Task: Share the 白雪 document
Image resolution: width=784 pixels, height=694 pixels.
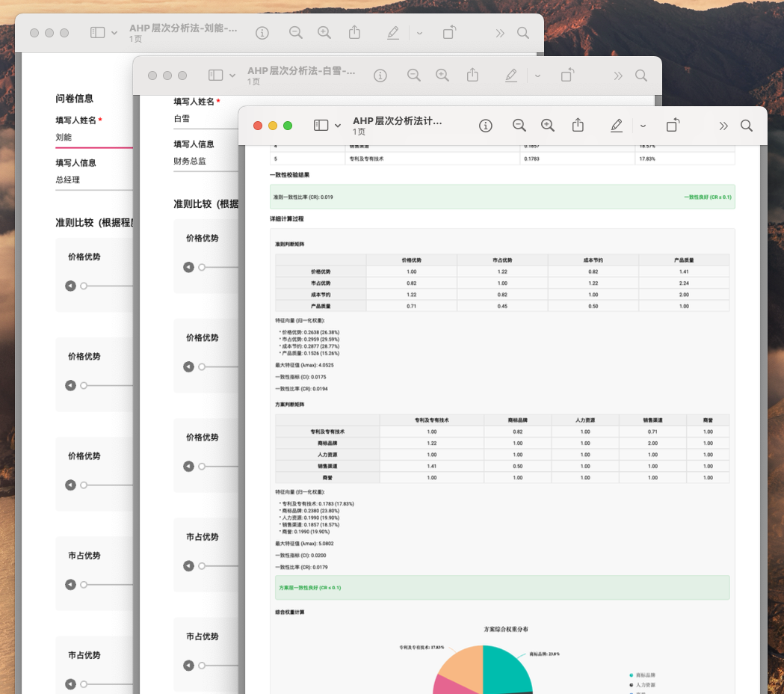Action: click(x=472, y=75)
